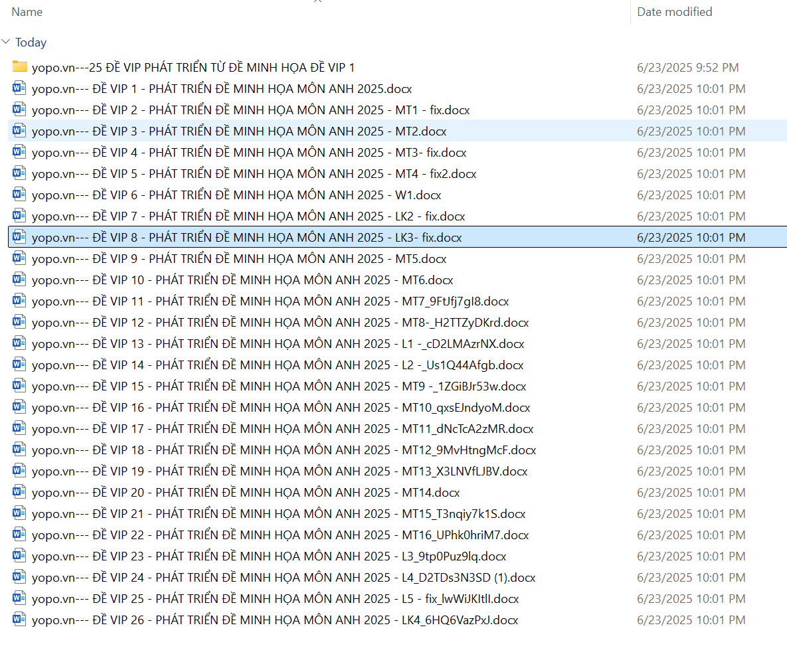Sort files by Date modified column header

674,12
